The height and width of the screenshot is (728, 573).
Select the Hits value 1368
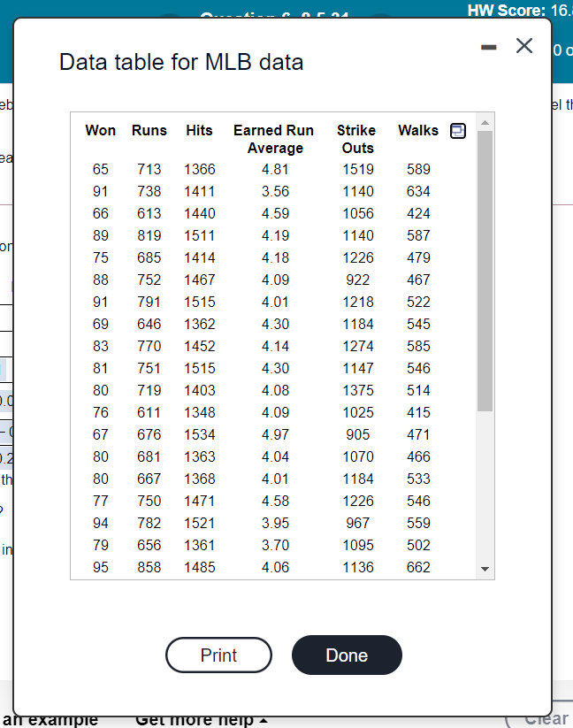(200, 479)
